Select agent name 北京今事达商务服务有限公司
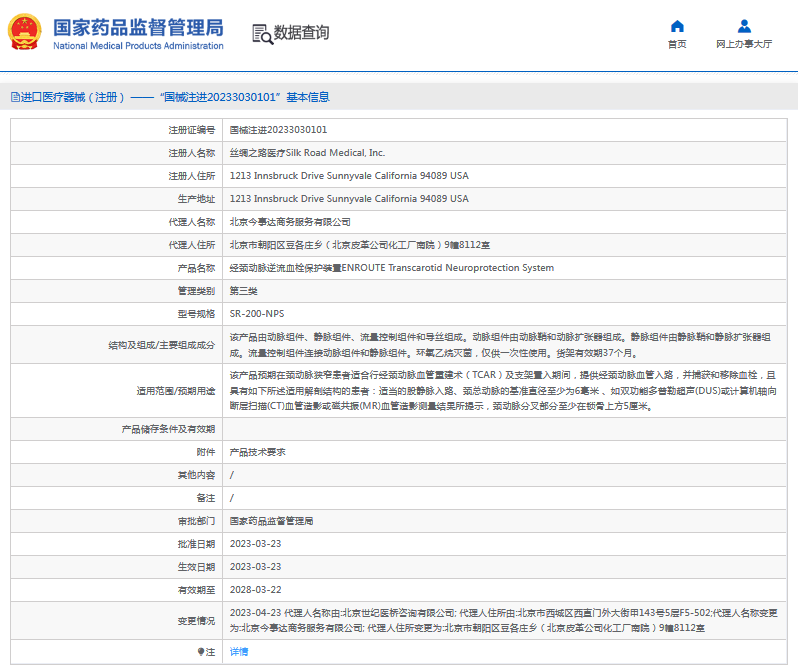The height and width of the screenshot is (671, 798). tap(290, 222)
